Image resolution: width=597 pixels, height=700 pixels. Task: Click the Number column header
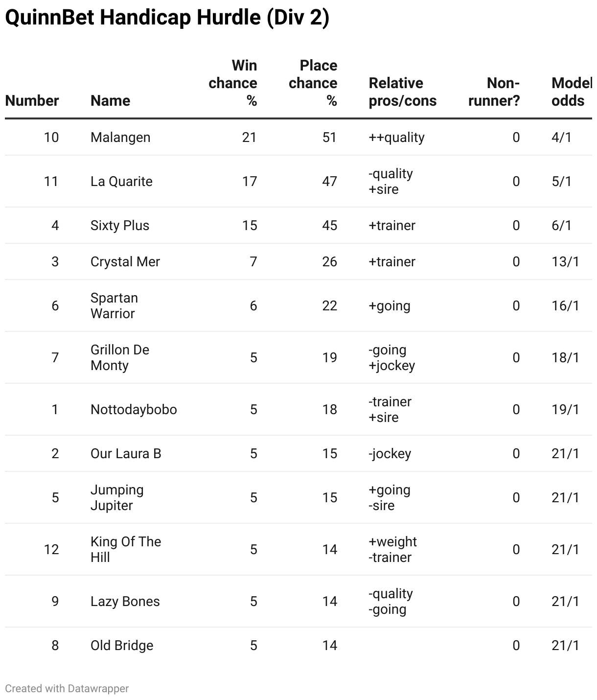tap(32, 100)
